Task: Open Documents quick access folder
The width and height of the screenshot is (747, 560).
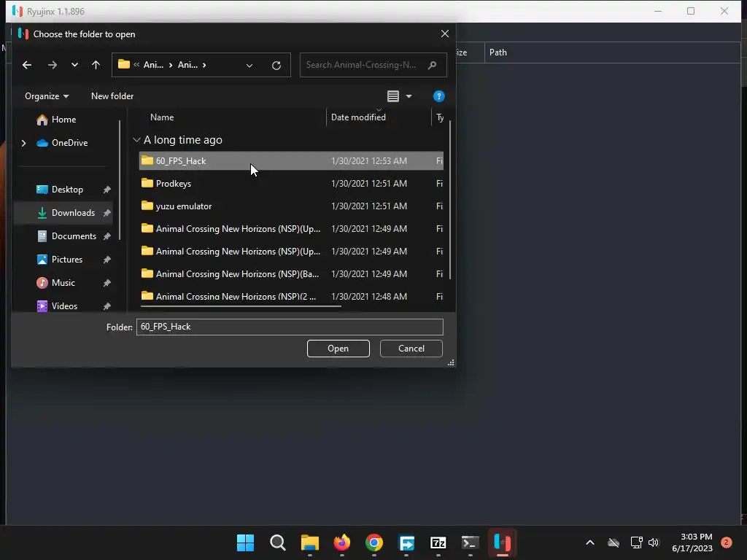Action: [74, 236]
